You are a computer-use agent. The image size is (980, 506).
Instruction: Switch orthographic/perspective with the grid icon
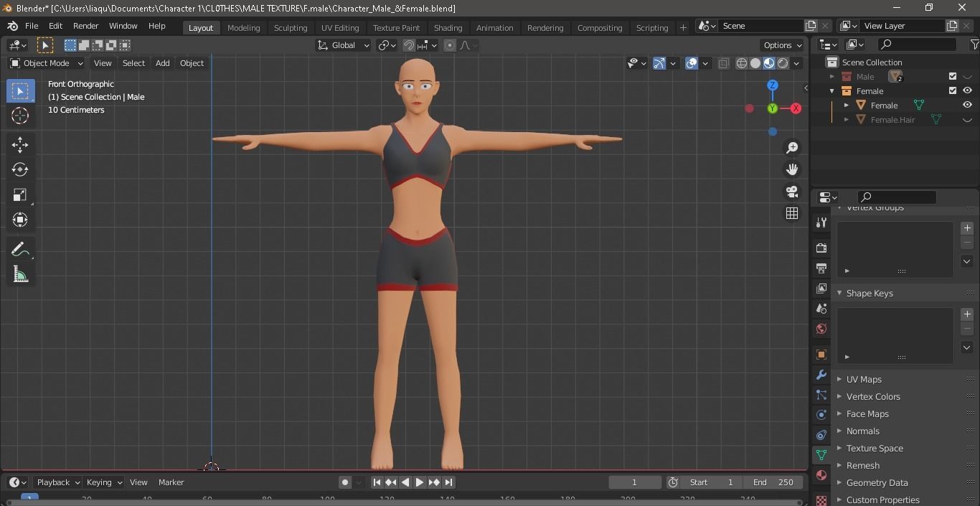792,213
